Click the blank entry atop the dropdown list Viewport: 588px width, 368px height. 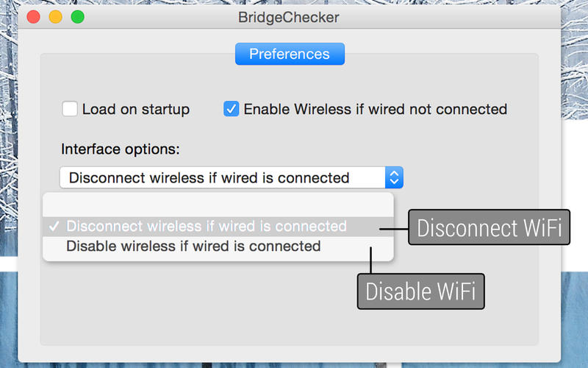(x=218, y=205)
